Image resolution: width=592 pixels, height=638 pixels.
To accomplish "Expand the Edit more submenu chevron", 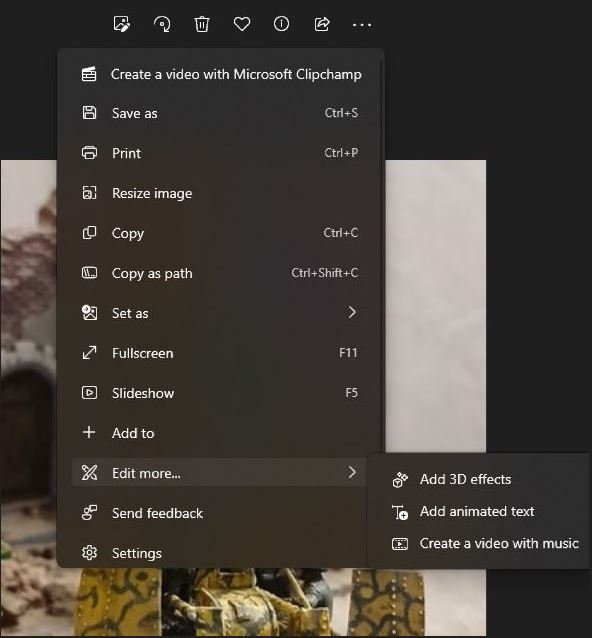I will [352, 472].
